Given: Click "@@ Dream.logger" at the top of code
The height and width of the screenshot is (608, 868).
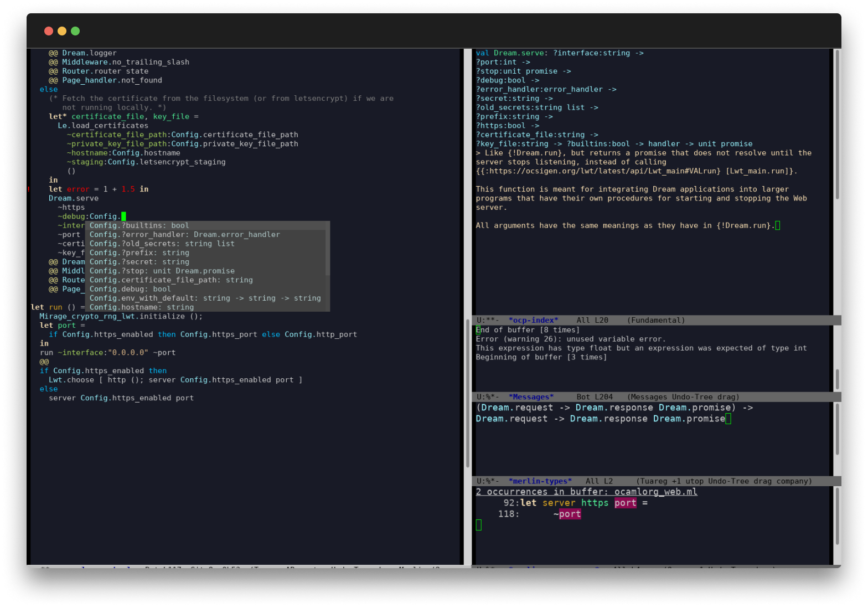Looking at the screenshot, I should pos(82,53).
